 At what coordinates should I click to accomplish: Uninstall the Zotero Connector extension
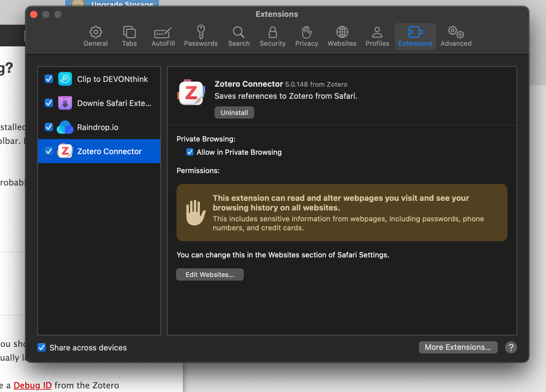[234, 113]
